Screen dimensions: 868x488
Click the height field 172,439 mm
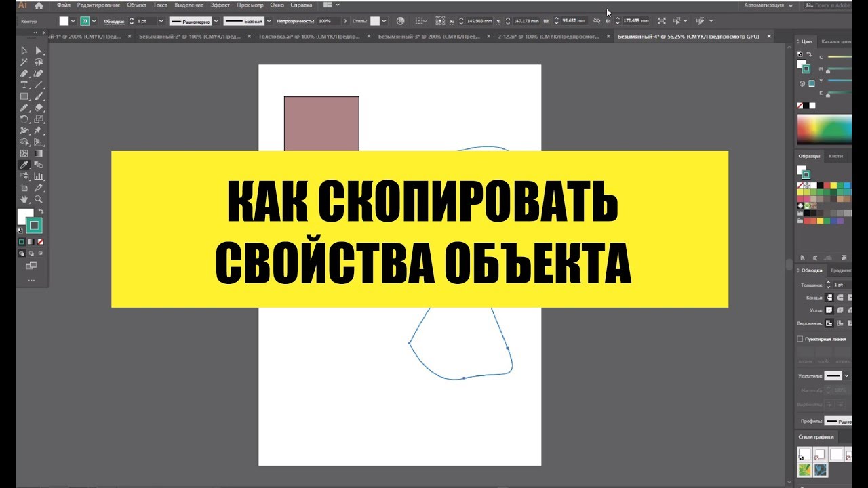click(x=635, y=21)
